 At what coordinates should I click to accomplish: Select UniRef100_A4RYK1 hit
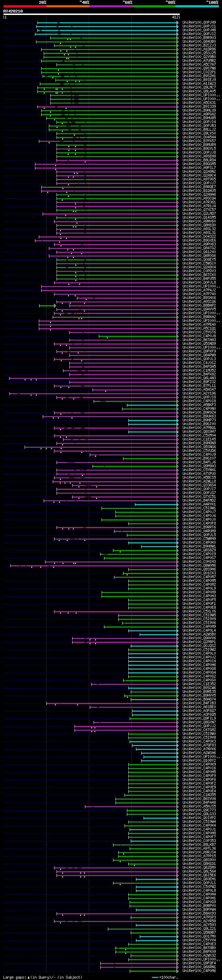[x=199, y=504]
